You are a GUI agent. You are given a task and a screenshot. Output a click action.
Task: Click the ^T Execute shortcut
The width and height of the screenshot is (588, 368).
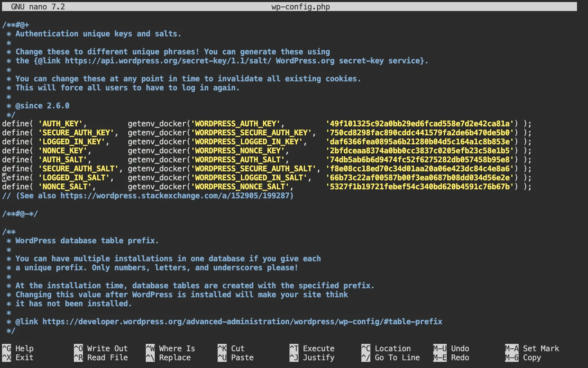click(x=312, y=348)
